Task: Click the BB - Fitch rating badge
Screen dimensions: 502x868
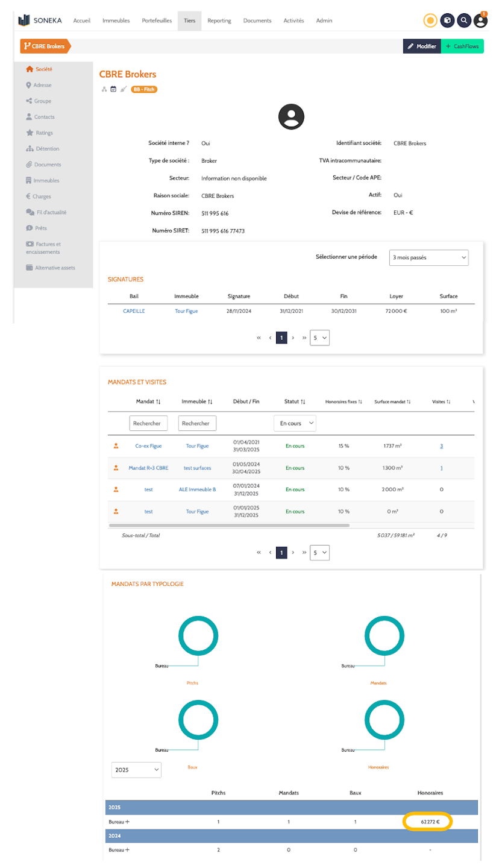Action: [144, 89]
